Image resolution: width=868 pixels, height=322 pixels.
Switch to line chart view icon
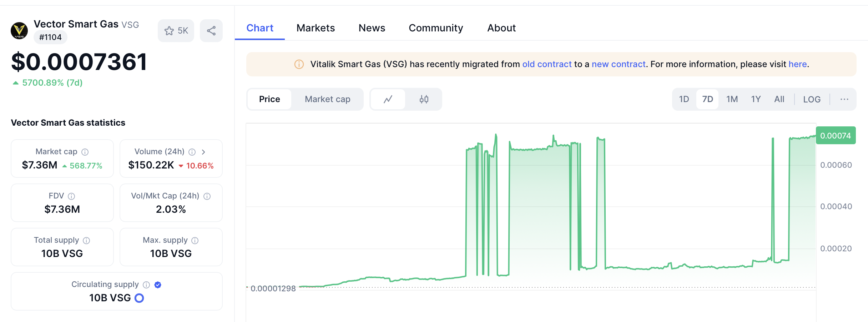[388, 99]
